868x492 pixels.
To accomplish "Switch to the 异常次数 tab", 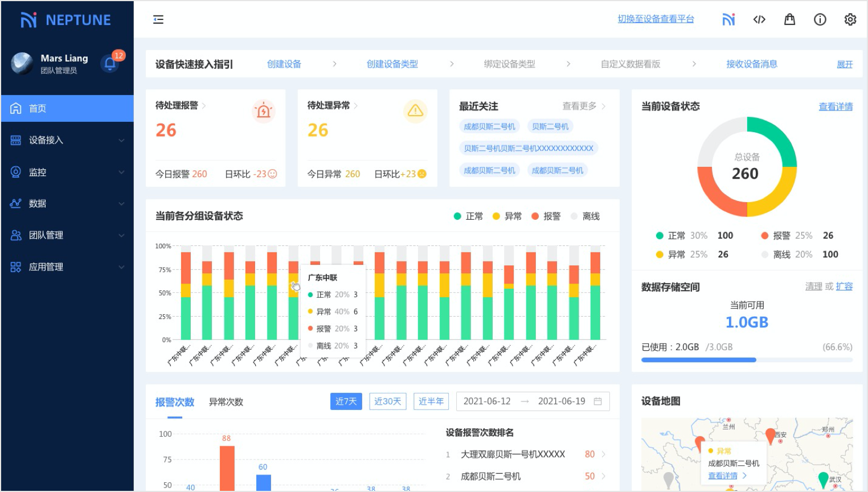I will coord(226,402).
